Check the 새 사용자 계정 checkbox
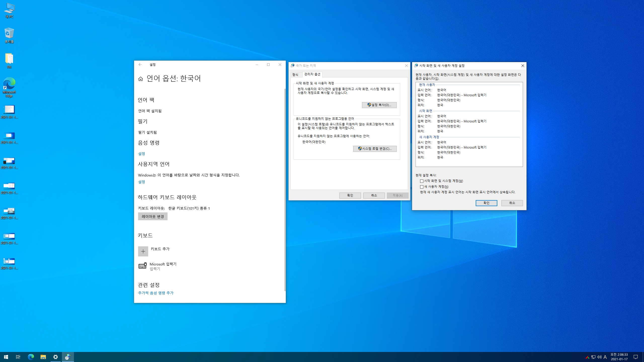644x362 pixels. (422, 187)
